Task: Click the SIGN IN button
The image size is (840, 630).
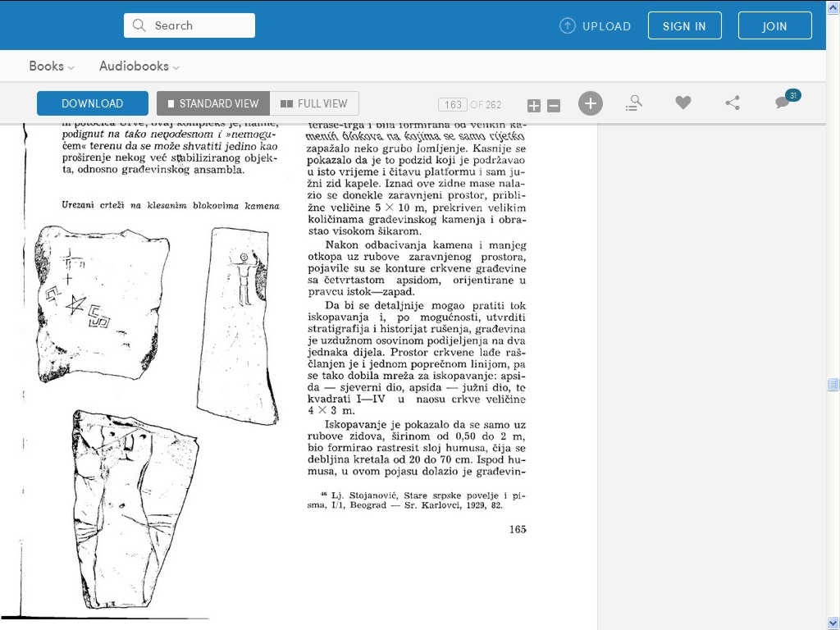Action: pyautogui.click(x=684, y=25)
